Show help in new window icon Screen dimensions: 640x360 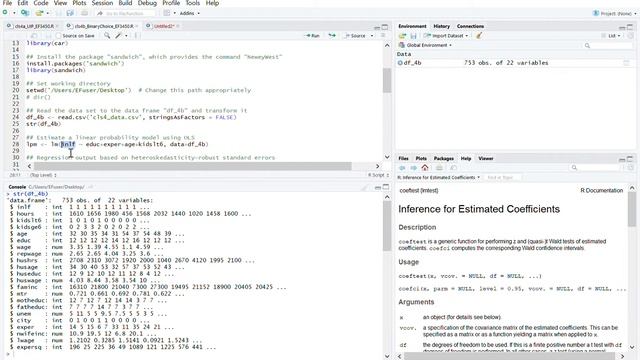coord(453,168)
